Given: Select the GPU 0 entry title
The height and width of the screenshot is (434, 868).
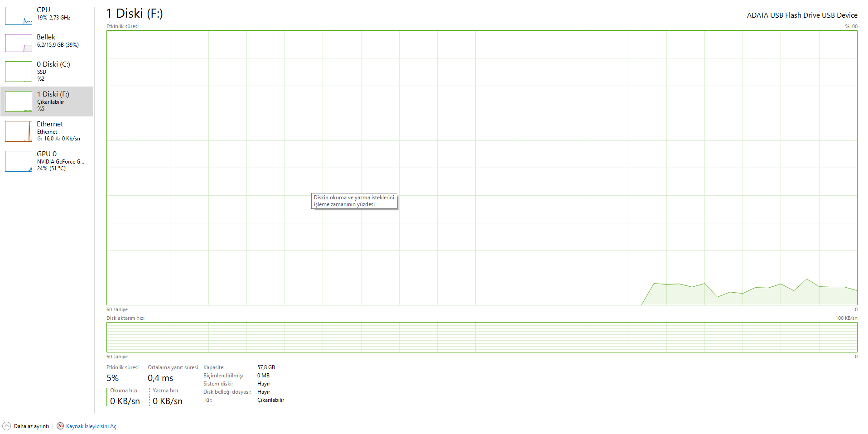Looking at the screenshot, I should (x=47, y=154).
